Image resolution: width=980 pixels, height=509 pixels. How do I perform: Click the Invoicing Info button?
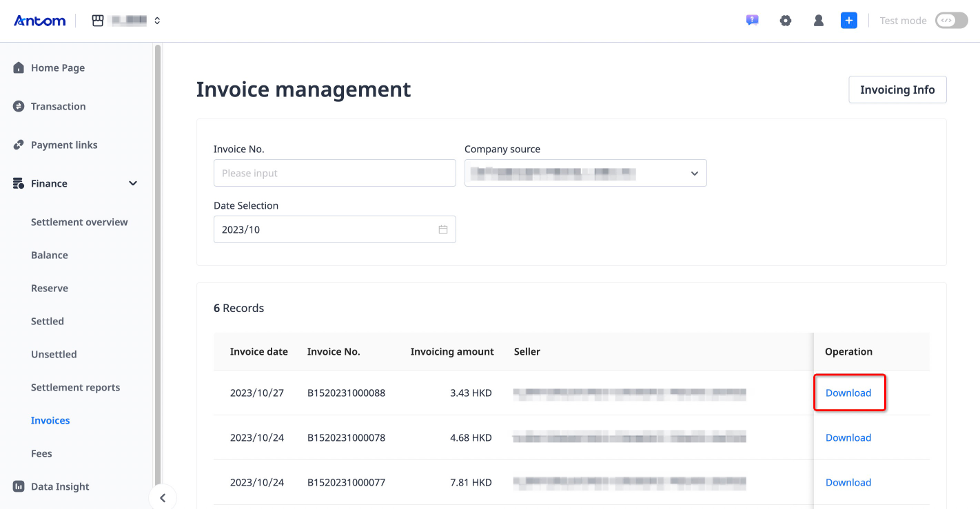pos(897,90)
